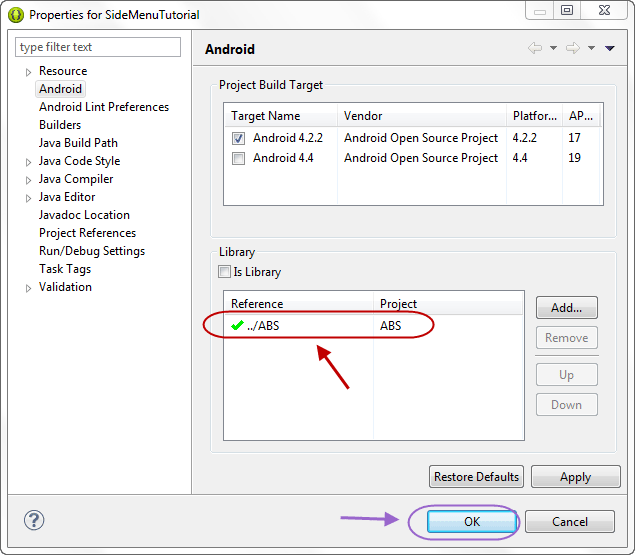Confirm the dialog with OK
This screenshot has width=635, height=555.
(x=472, y=521)
